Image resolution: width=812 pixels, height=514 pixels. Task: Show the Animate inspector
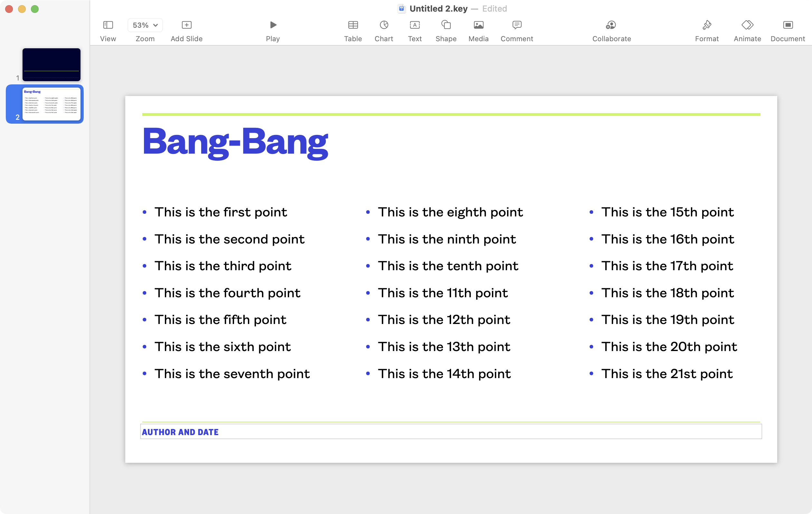click(747, 25)
